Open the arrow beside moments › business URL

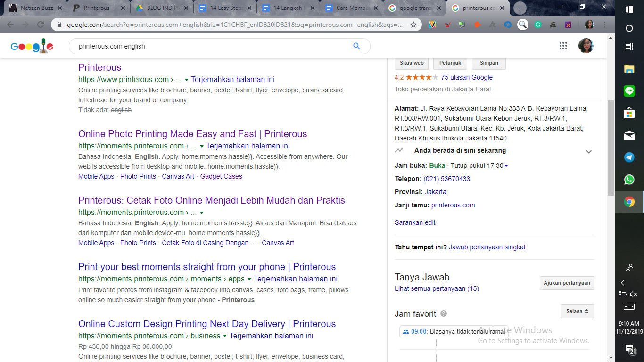[225, 336]
